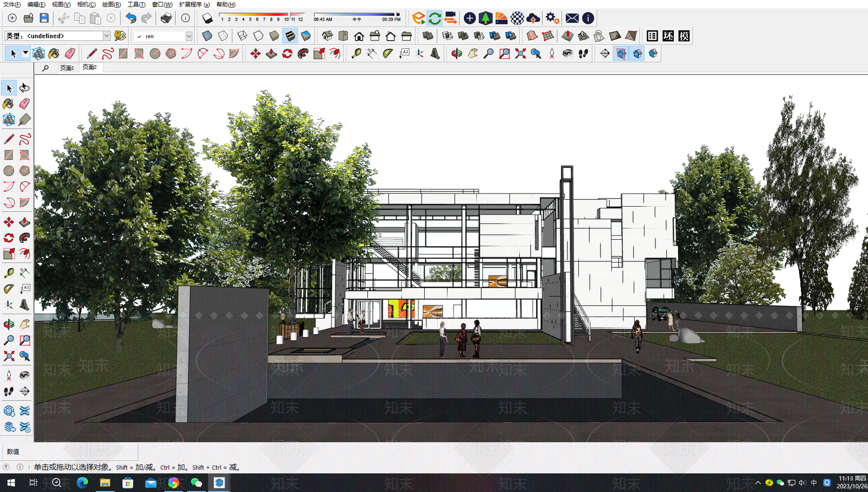Click the scene search magnifier icon
868x492 pixels.
tap(46, 68)
